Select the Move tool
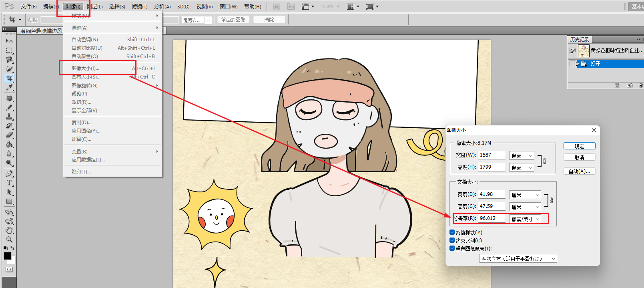The height and width of the screenshot is (288, 644). pos(9,41)
